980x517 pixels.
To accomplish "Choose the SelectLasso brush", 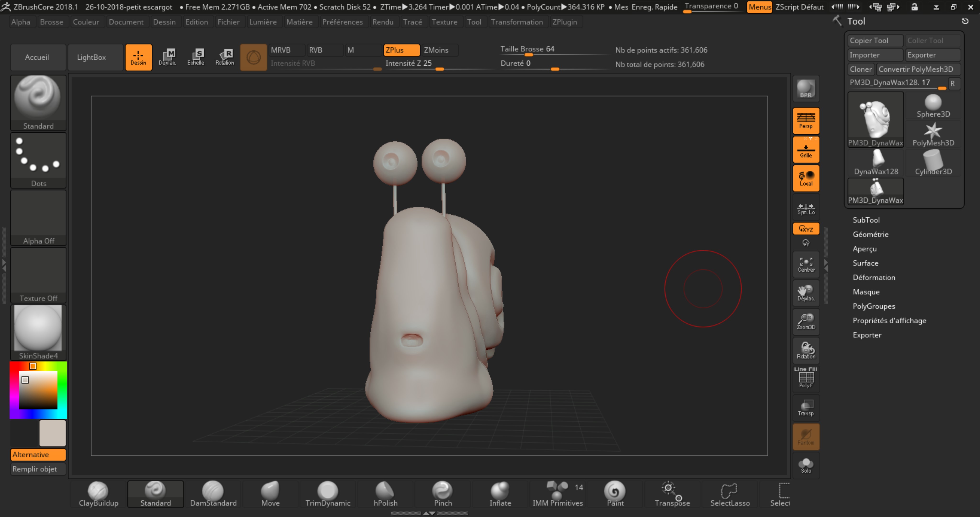I will click(730, 493).
